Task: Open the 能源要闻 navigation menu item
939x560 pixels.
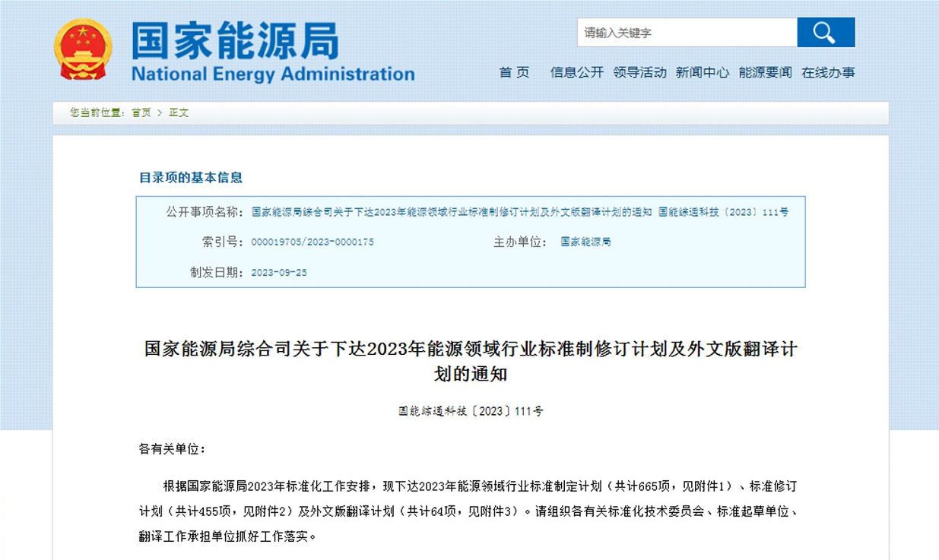Action: (x=765, y=73)
